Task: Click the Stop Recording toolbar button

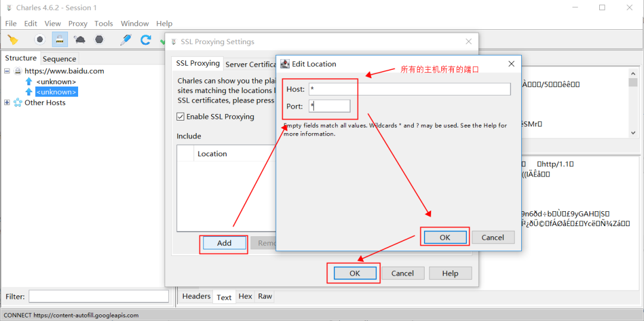Action: pyautogui.click(x=39, y=39)
